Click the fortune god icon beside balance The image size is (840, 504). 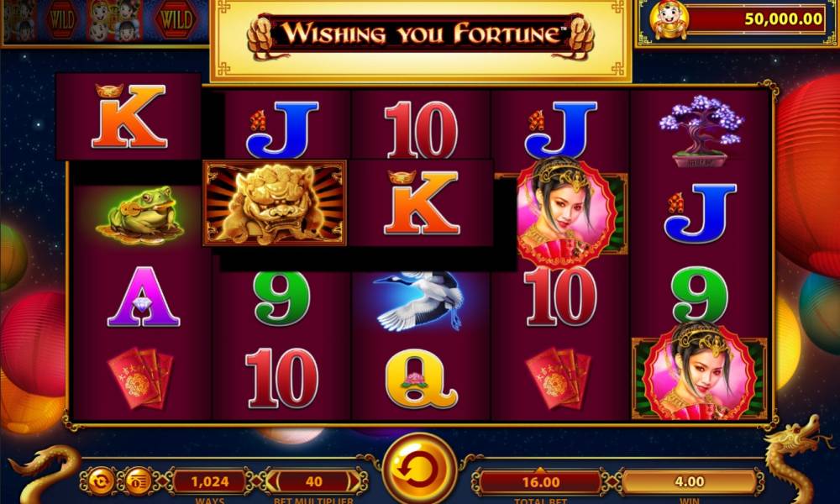point(668,20)
